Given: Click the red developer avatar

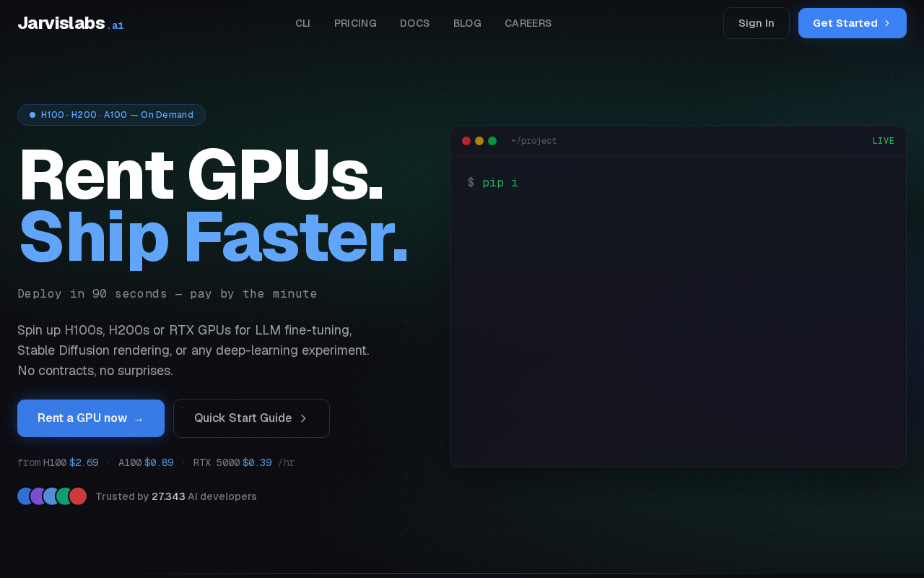Looking at the screenshot, I should (x=78, y=496).
